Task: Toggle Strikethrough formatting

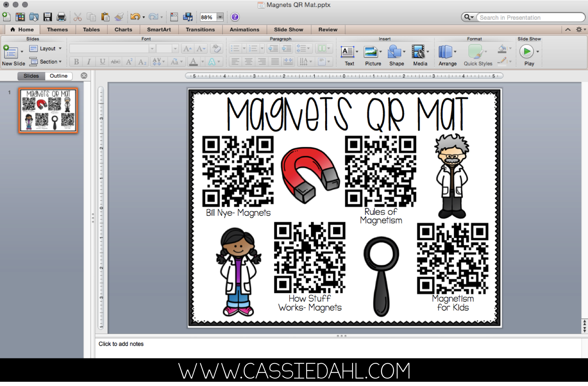Action: click(x=116, y=62)
